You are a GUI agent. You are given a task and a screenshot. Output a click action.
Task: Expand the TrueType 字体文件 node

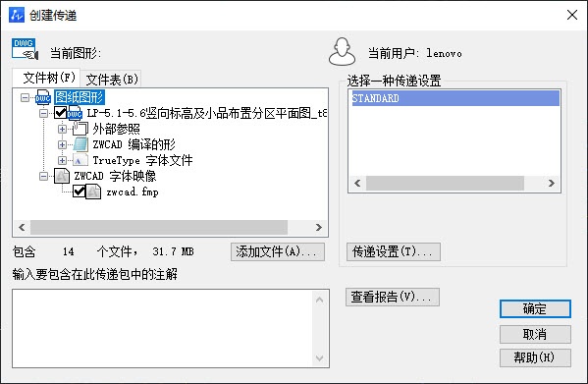(x=62, y=160)
